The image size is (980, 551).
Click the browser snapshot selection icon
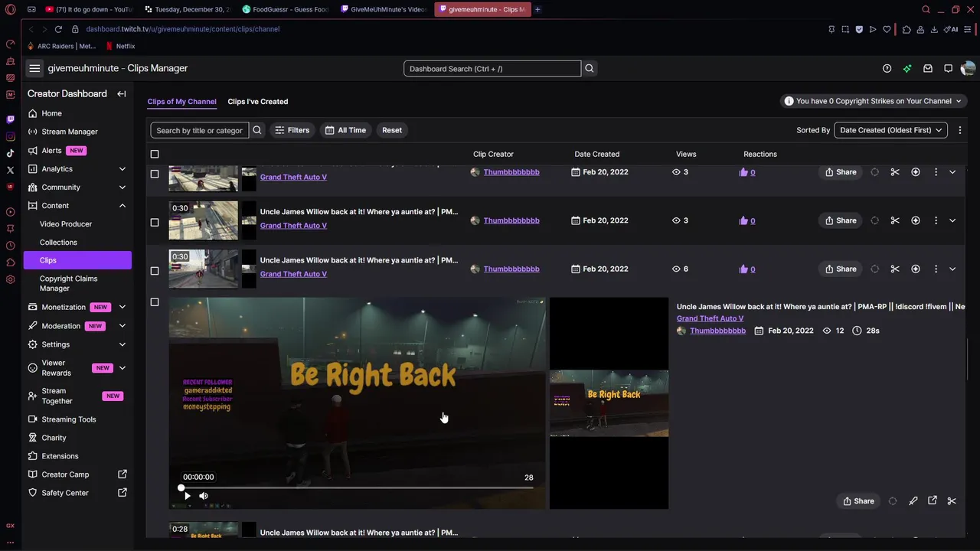pyautogui.click(x=845, y=29)
